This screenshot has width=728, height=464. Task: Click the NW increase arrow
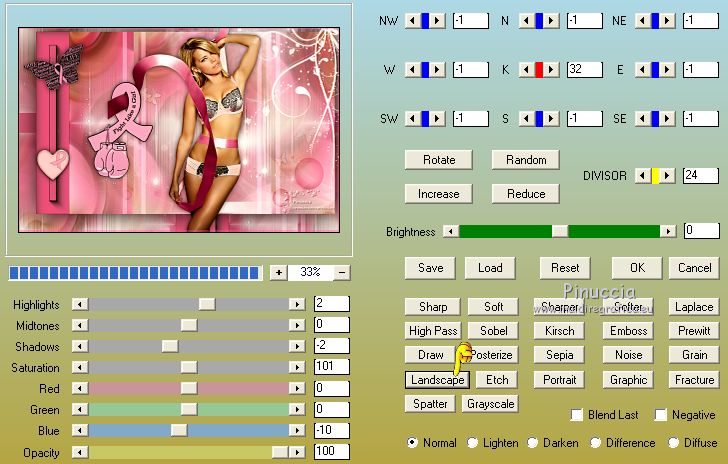tap(437, 21)
